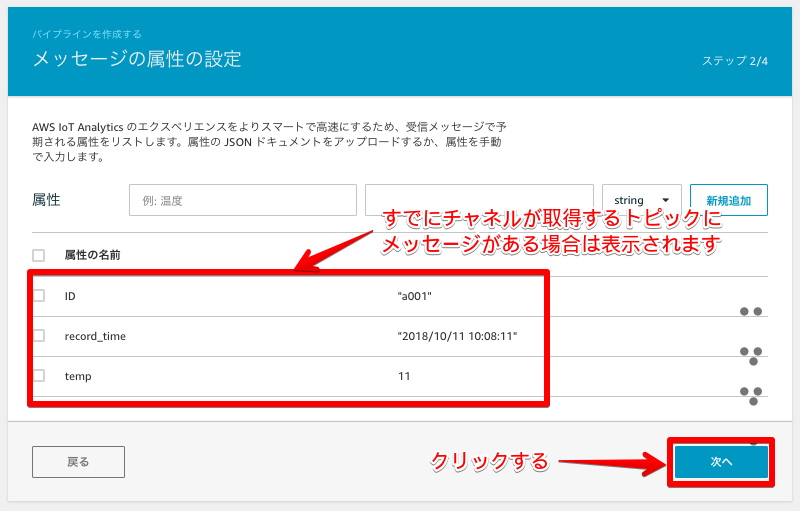Click the ID attribute name
The width and height of the screenshot is (800, 511).
coord(70,296)
